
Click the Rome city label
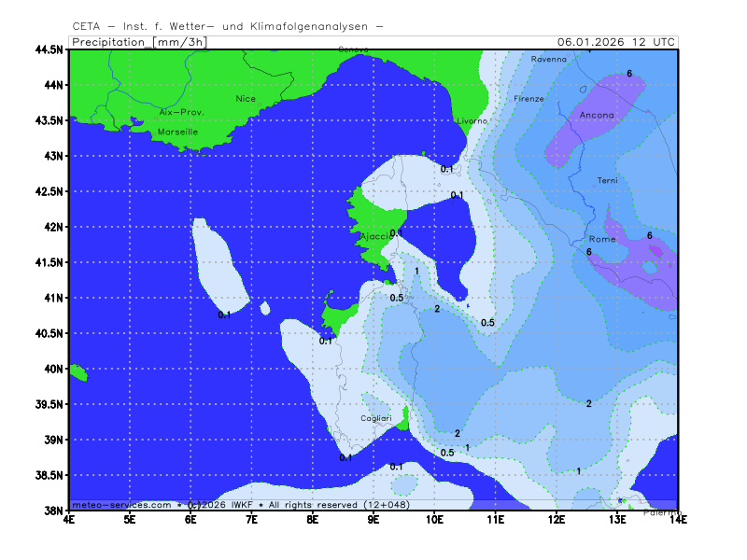pos(603,239)
